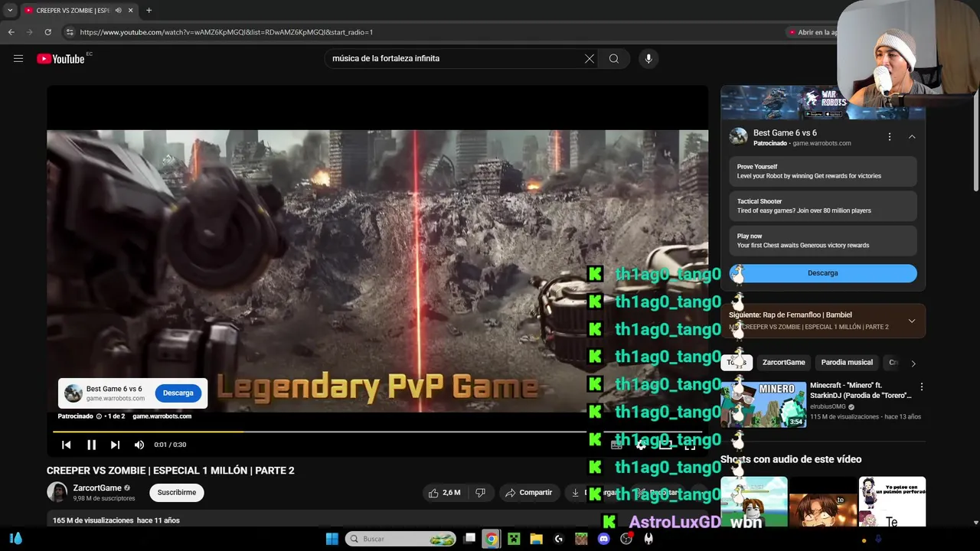
Task: Open ZarcortGame channel avatar
Action: point(57,492)
